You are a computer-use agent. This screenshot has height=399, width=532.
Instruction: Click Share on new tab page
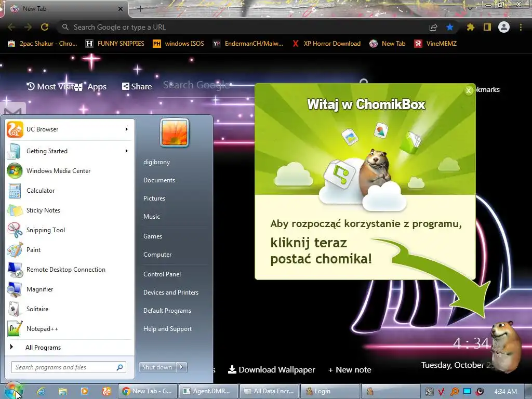click(137, 87)
